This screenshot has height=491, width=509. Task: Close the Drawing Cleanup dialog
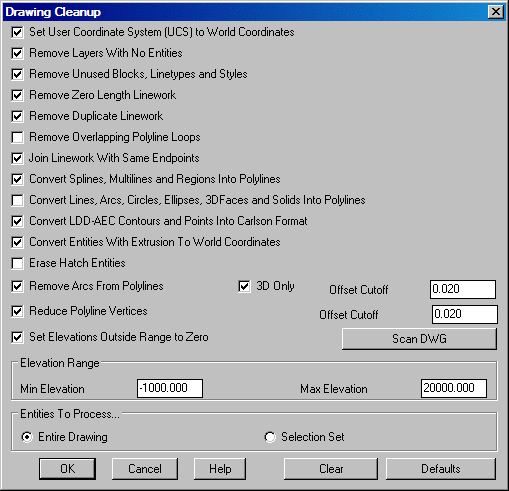(x=496, y=12)
